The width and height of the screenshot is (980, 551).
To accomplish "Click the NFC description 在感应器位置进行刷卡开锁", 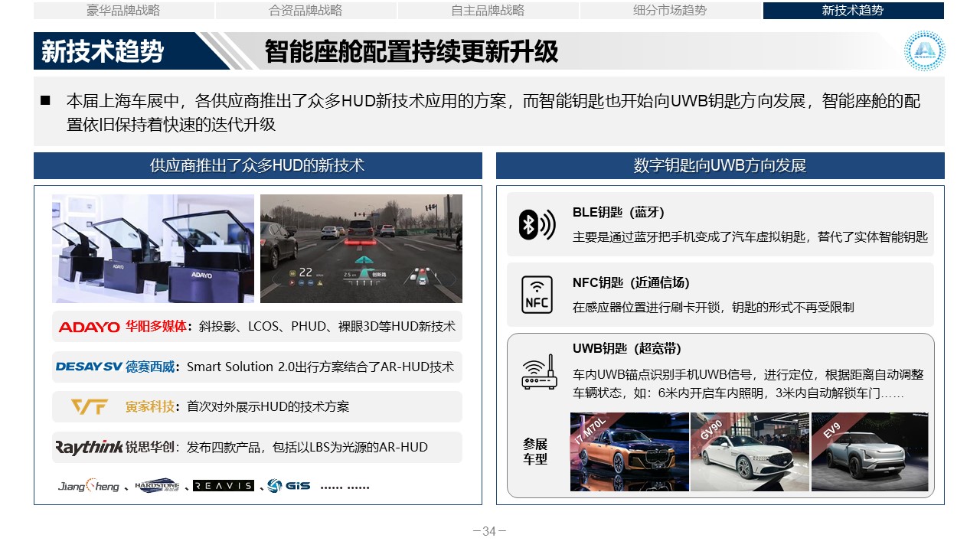I will [714, 307].
